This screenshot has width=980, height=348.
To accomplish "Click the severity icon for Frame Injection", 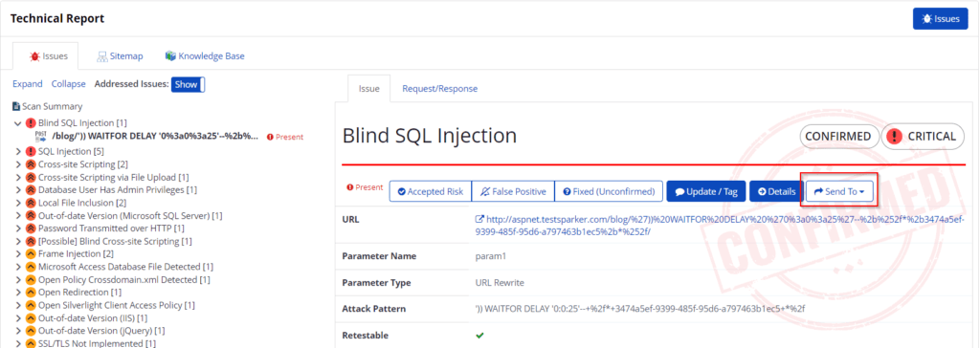I will point(31,253).
